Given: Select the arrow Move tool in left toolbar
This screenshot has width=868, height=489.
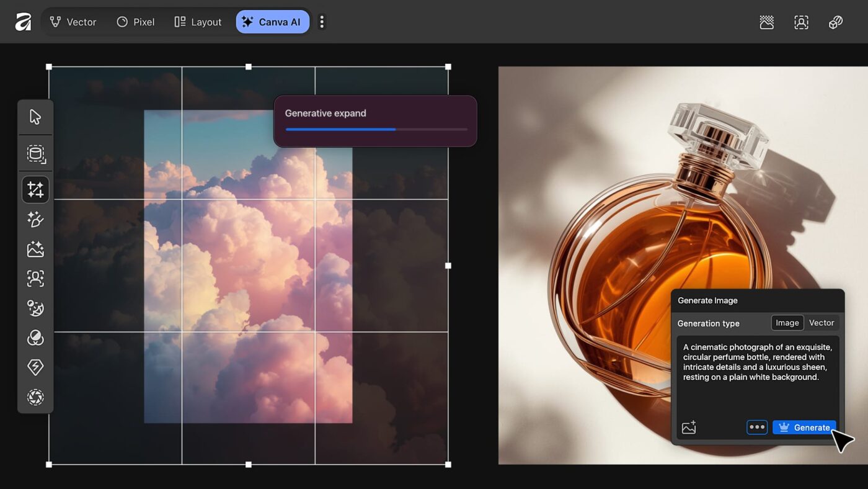Looking at the screenshot, I should coord(35,117).
